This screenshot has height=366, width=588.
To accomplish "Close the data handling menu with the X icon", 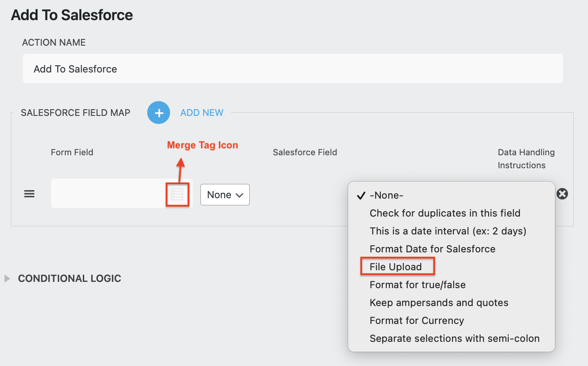I will click(x=562, y=194).
